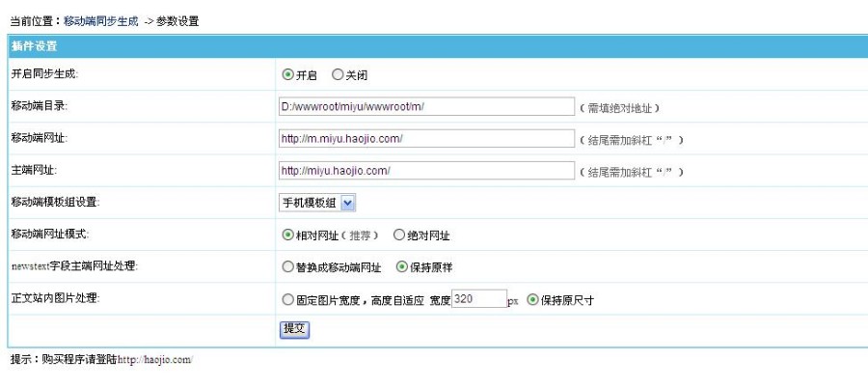Click the newstext字段主端网址处理 label
Viewport: 868px width, 388px height.
(74, 266)
